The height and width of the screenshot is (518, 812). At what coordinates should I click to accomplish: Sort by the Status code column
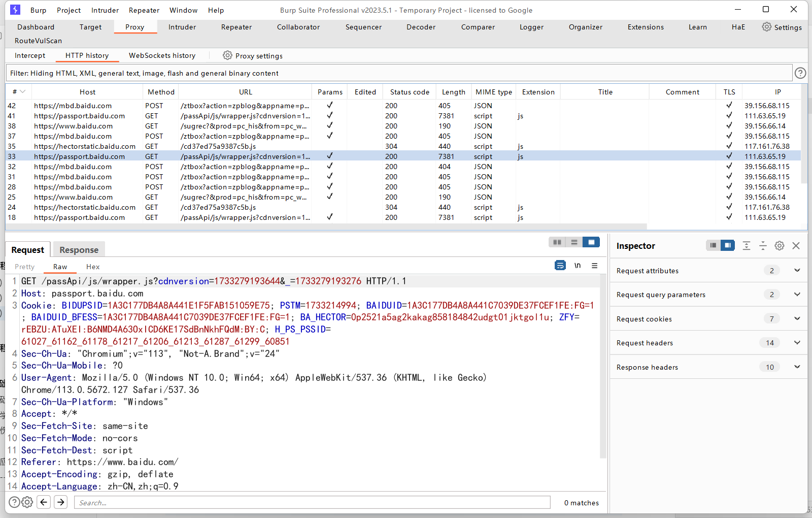(x=410, y=92)
